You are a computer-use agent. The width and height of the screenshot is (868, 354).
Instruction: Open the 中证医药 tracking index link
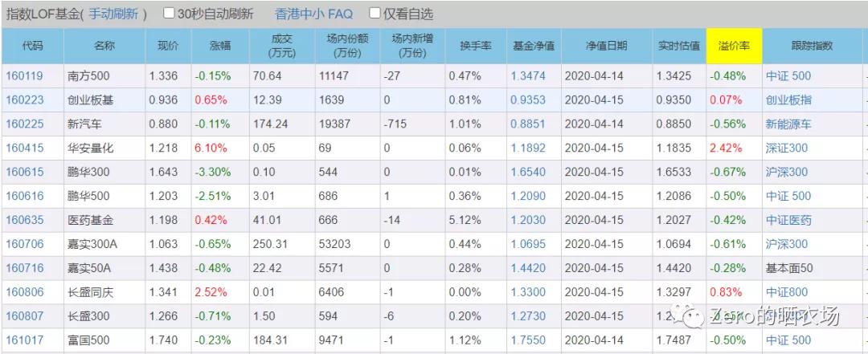tap(789, 220)
